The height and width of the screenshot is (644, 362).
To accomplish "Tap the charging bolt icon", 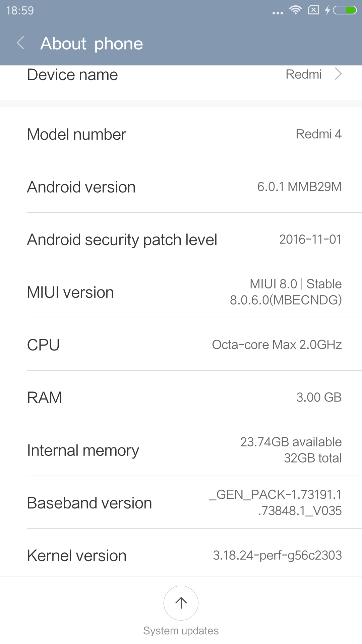I will 327,10.
